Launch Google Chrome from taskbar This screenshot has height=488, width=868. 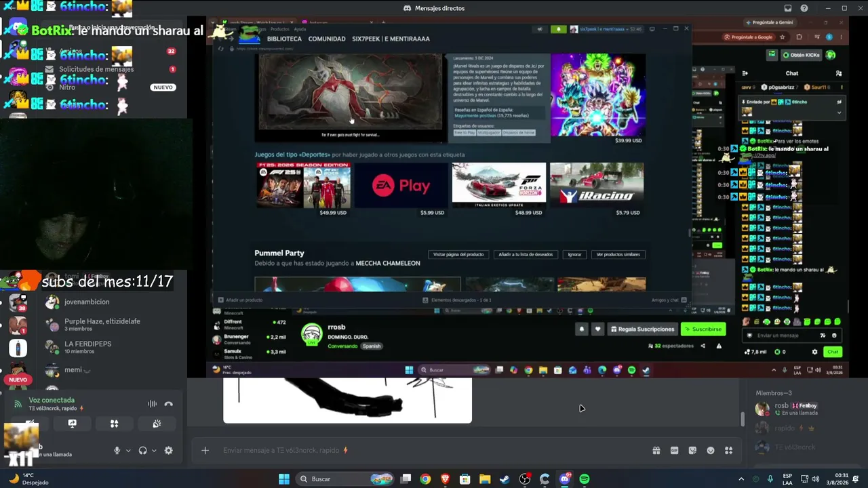425,479
